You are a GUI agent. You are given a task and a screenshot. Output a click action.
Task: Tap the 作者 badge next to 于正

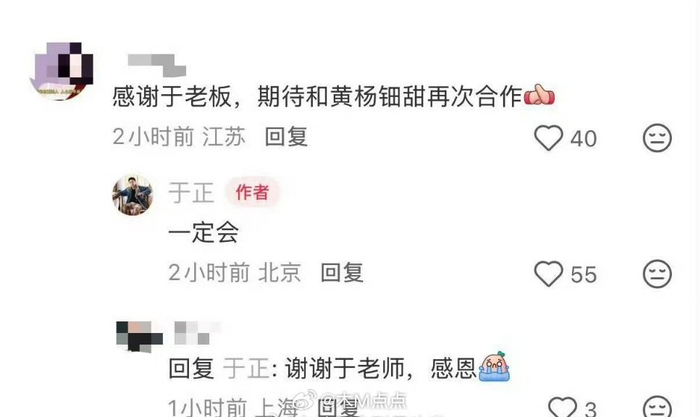click(x=253, y=192)
